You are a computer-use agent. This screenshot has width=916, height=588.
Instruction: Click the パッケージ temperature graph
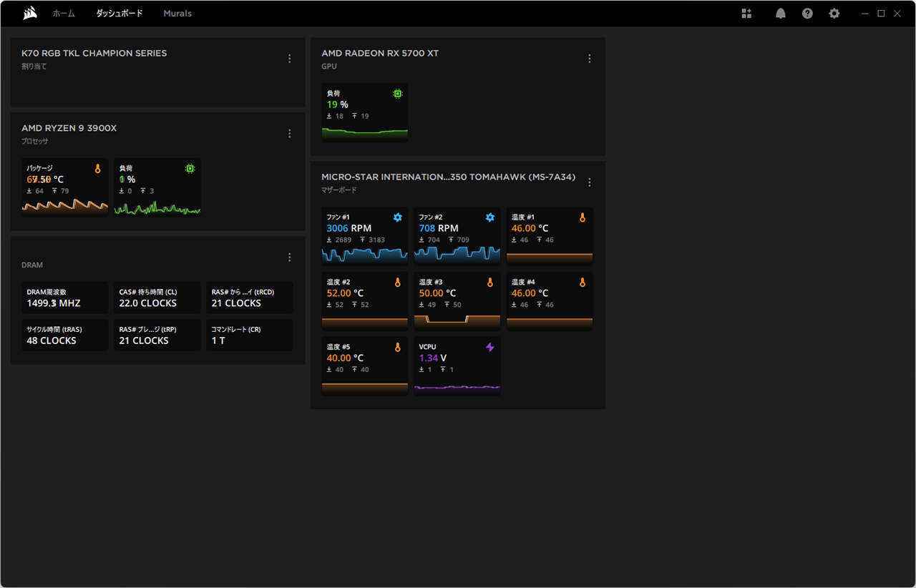[x=65, y=206]
